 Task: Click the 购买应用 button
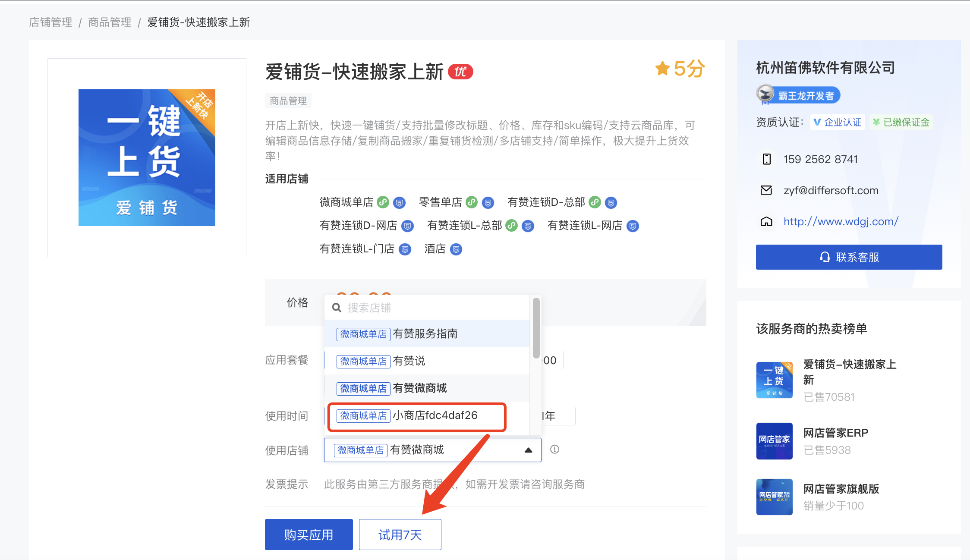pos(309,535)
